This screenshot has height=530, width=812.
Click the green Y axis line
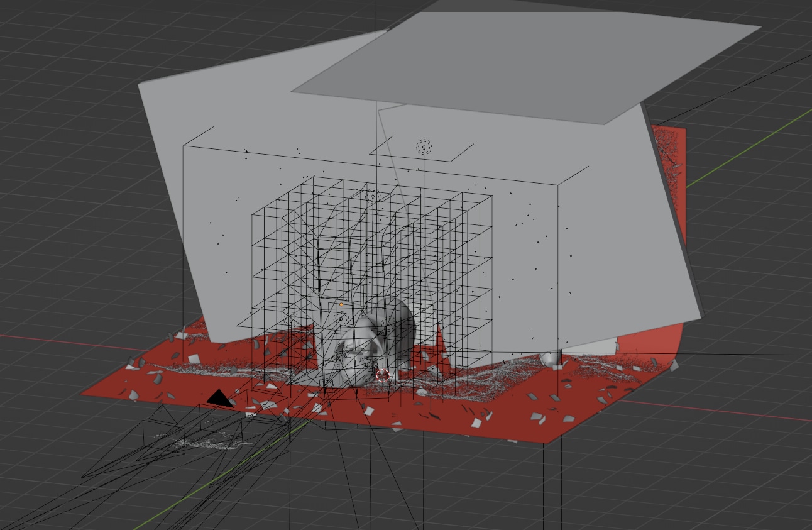(754, 146)
